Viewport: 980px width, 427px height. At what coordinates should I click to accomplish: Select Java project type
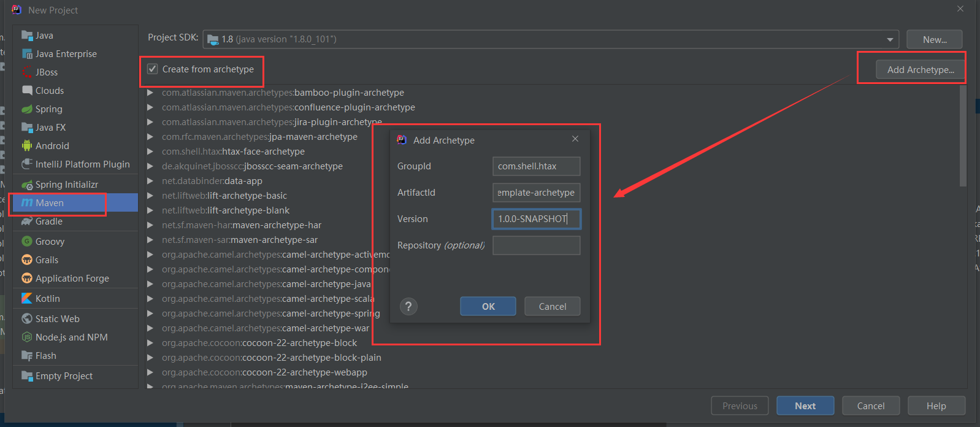coord(75,36)
